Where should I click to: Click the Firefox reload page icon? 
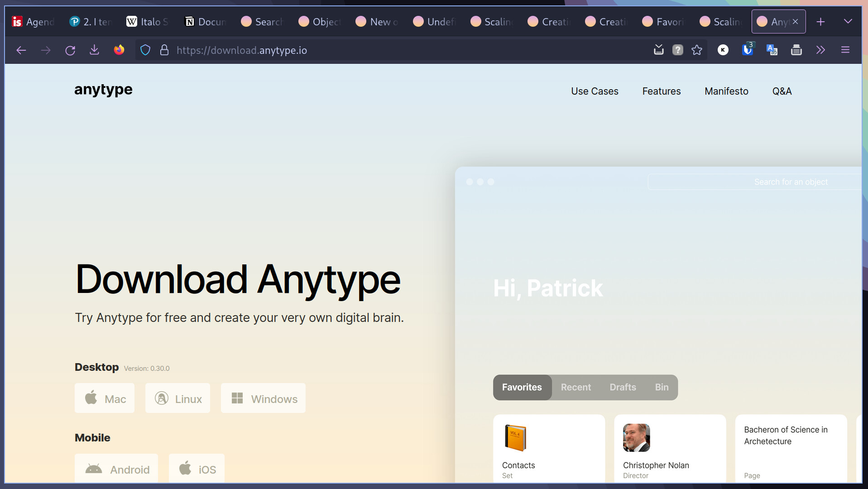pos(70,50)
